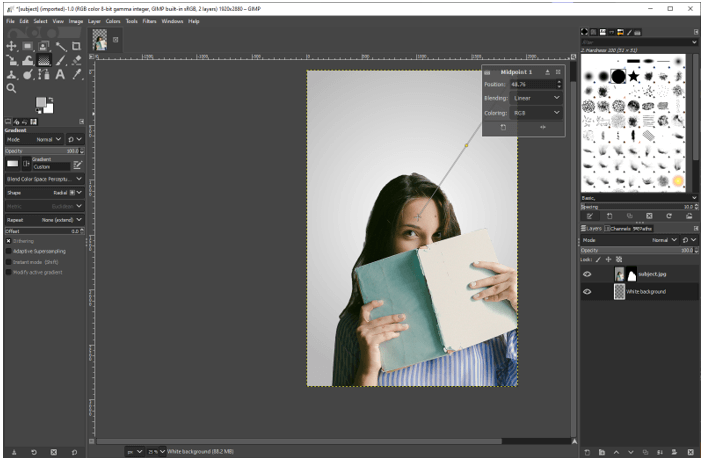Viewport: 701px width, 458px height.
Task: Reverse the gradient direction icon
Action: [26, 164]
